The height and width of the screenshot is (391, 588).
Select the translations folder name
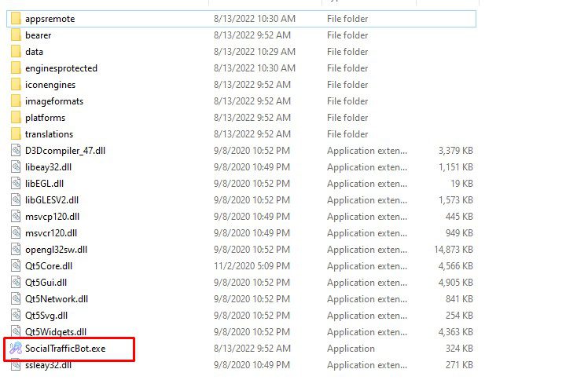coord(49,134)
